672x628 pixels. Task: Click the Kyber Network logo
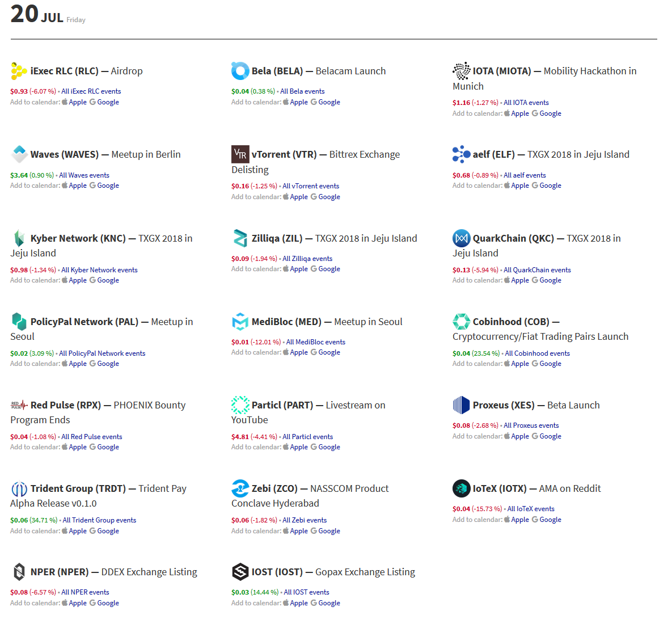pyautogui.click(x=19, y=238)
